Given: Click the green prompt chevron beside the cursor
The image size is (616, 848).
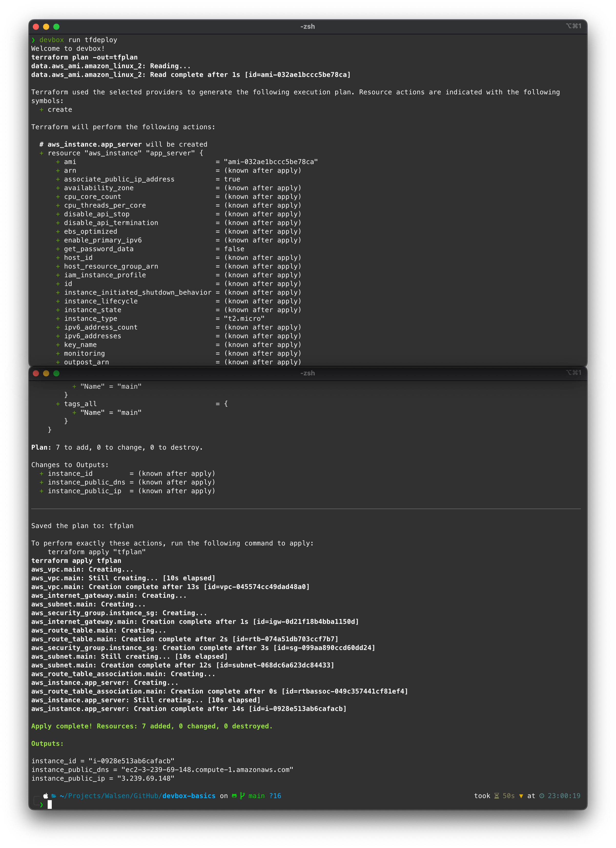Looking at the screenshot, I should coord(42,805).
